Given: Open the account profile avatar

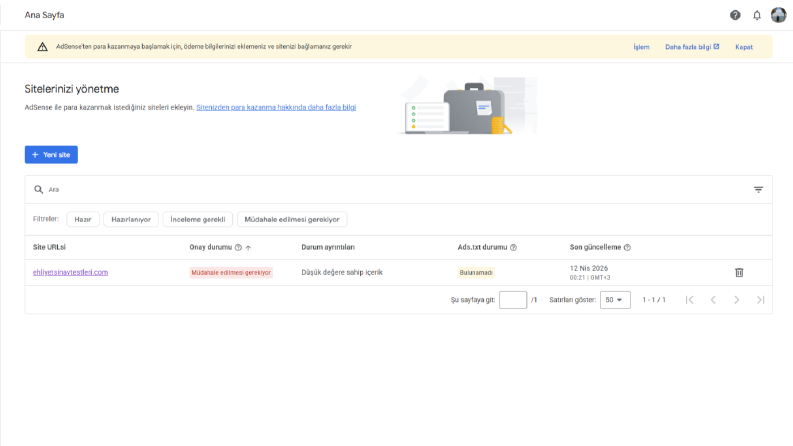Looking at the screenshot, I should [x=778, y=15].
